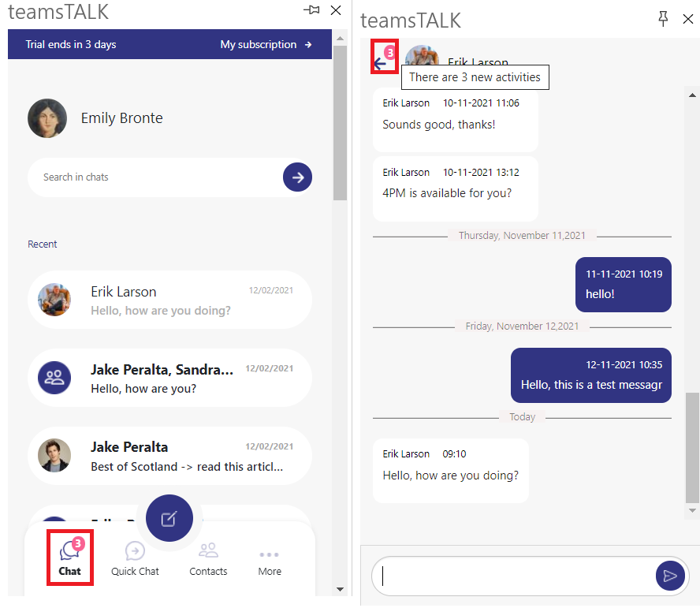This screenshot has width=700, height=608.
Task: Close the right teamsTALK chat panel
Action: pyautogui.click(x=688, y=19)
